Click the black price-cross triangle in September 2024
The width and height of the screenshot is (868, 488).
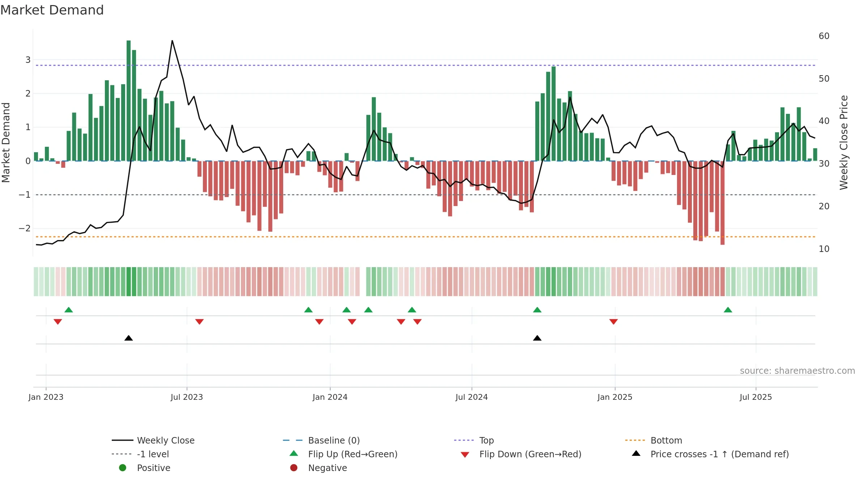pyautogui.click(x=537, y=338)
